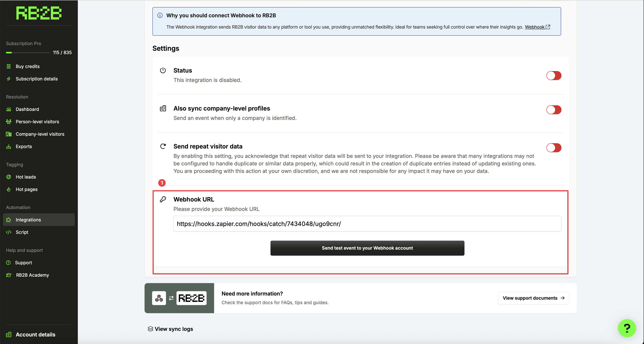Click the Script code brackets icon
This screenshot has width=644, height=344.
[9, 232]
